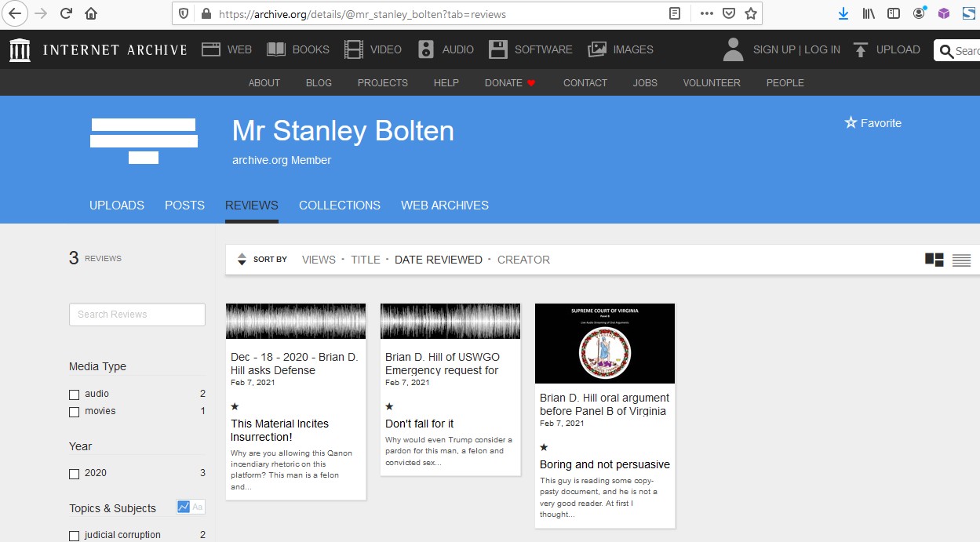
Task: Click the Upload arrow icon
Action: [x=861, y=50]
